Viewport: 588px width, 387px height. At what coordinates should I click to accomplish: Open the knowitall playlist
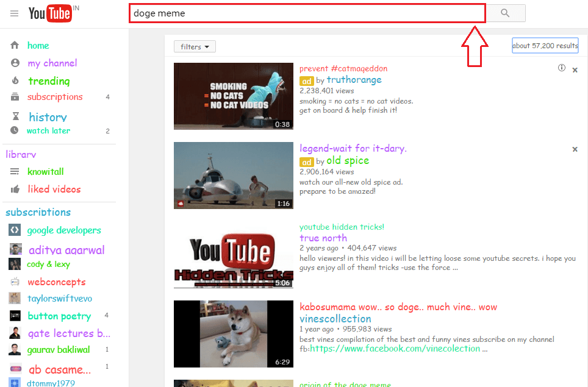[45, 172]
